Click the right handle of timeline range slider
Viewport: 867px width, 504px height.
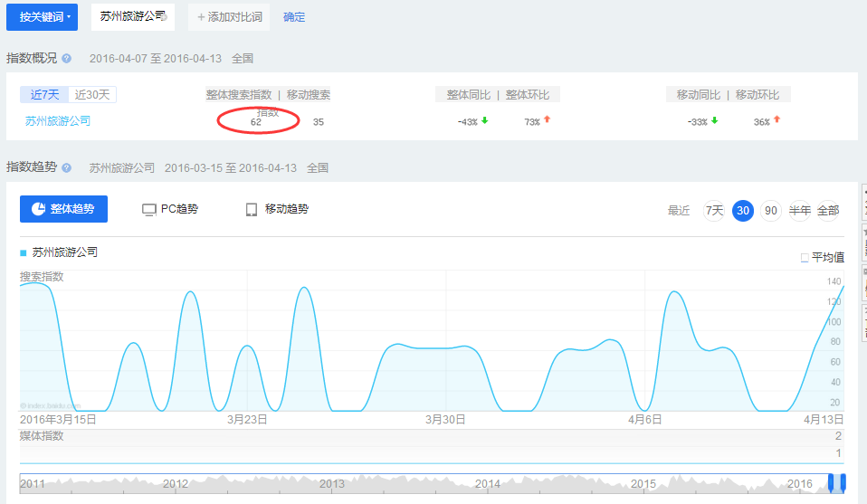pyautogui.click(x=843, y=482)
